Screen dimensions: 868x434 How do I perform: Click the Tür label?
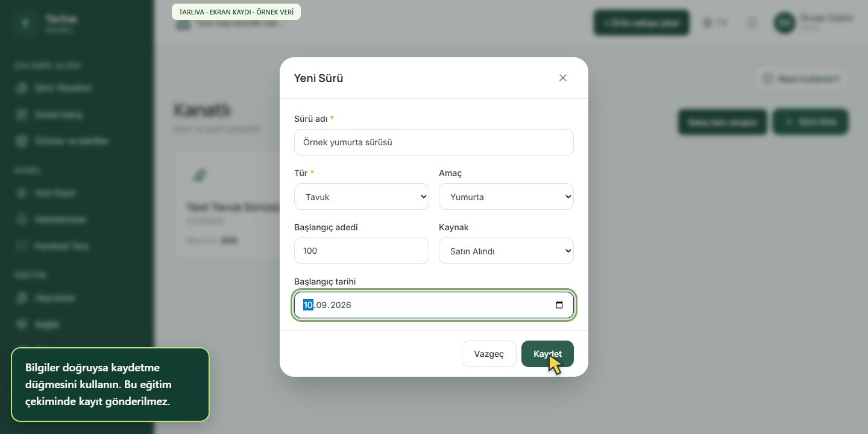tap(301, 173)
